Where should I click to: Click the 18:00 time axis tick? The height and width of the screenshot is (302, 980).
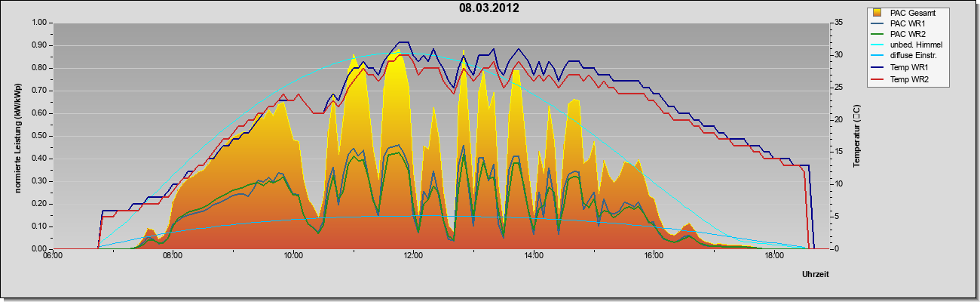pos(774,256)
